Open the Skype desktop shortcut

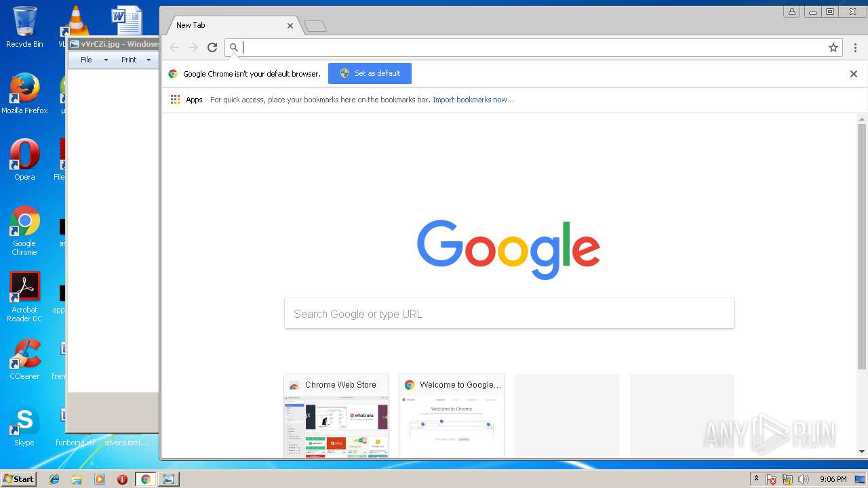(x=24, y=426)
